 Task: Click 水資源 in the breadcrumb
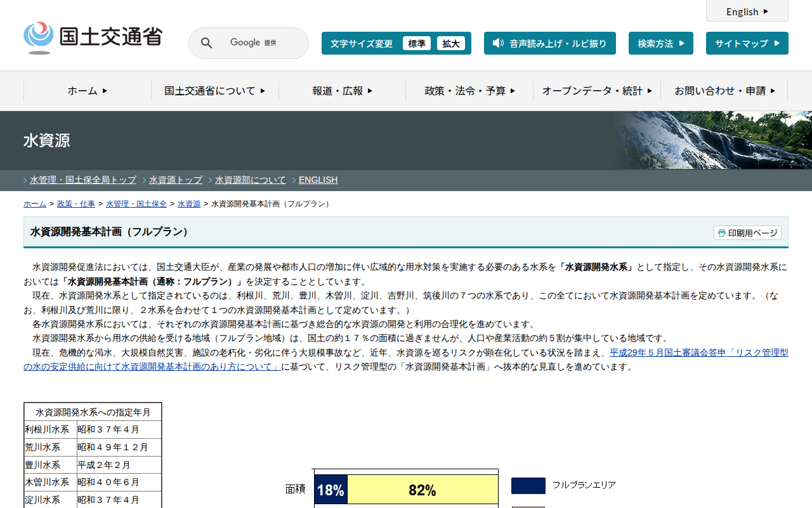(189, 204)
